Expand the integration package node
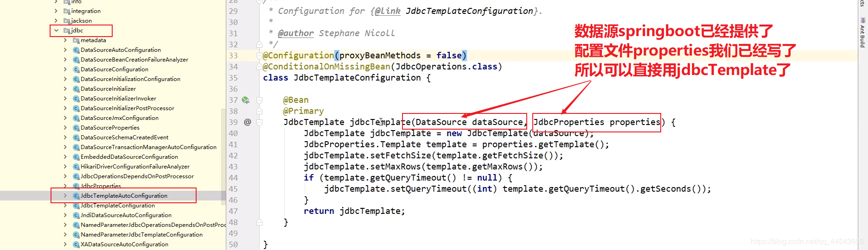868x250 pixels. [x=56, y=11]
